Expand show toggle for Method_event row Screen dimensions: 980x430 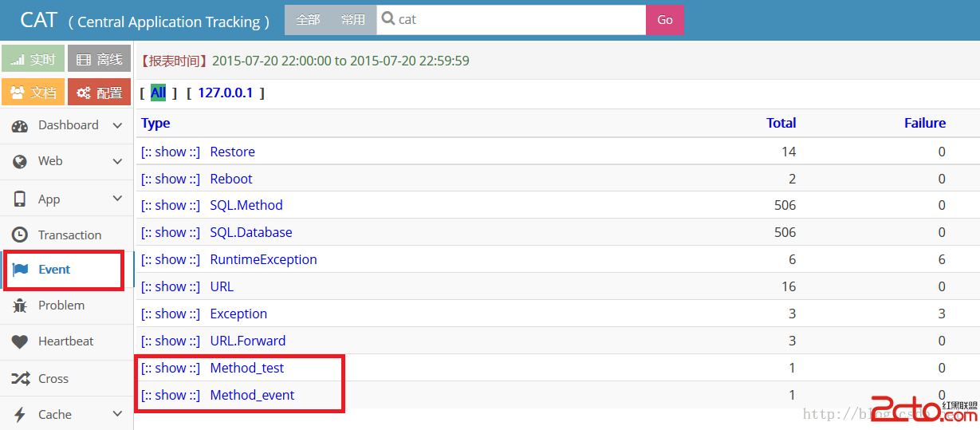(x=171, y=395)
